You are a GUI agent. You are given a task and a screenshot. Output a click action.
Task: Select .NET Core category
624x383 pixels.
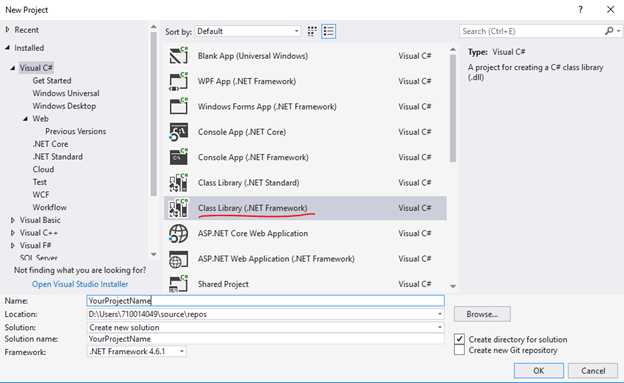click(51, 144)
